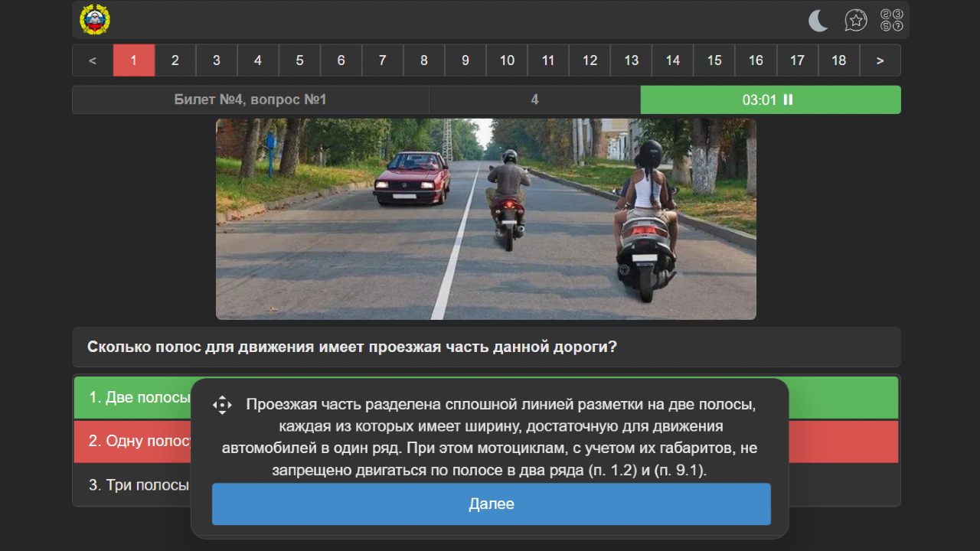Click the road photo with motorcyclists
This screenshot has width=980, height=551.
coord(485,218)
